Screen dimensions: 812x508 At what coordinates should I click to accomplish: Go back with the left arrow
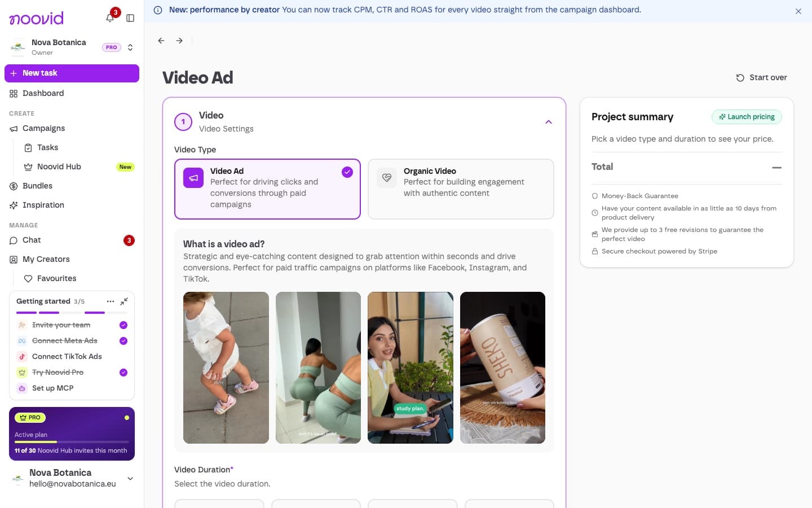tap(161, 41)
